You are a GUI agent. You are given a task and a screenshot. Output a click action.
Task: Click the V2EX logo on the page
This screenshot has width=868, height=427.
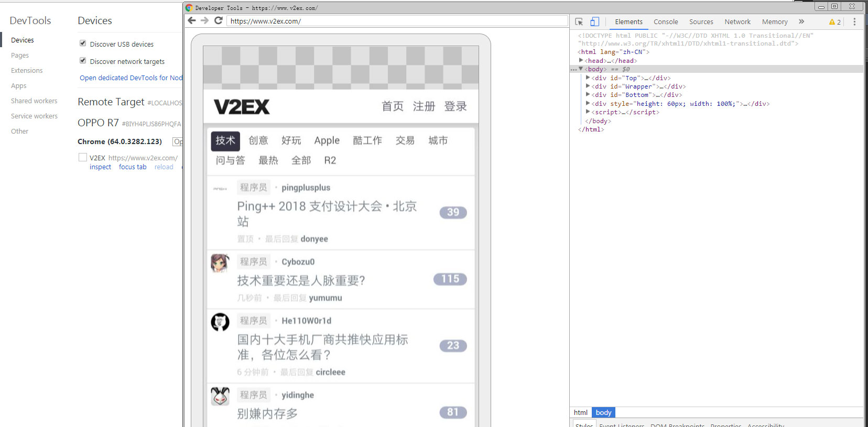pyautogui.click(x=242, y=107)
